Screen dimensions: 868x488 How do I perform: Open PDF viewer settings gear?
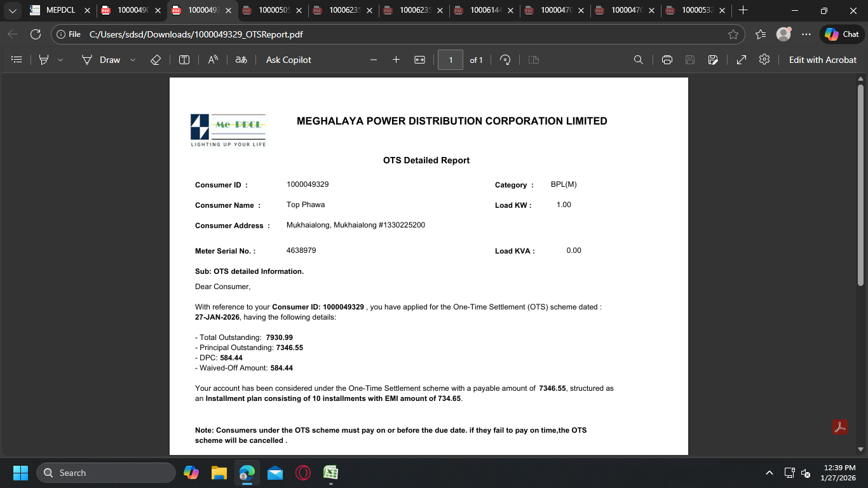pyautogui.click(x=764, y=60)
